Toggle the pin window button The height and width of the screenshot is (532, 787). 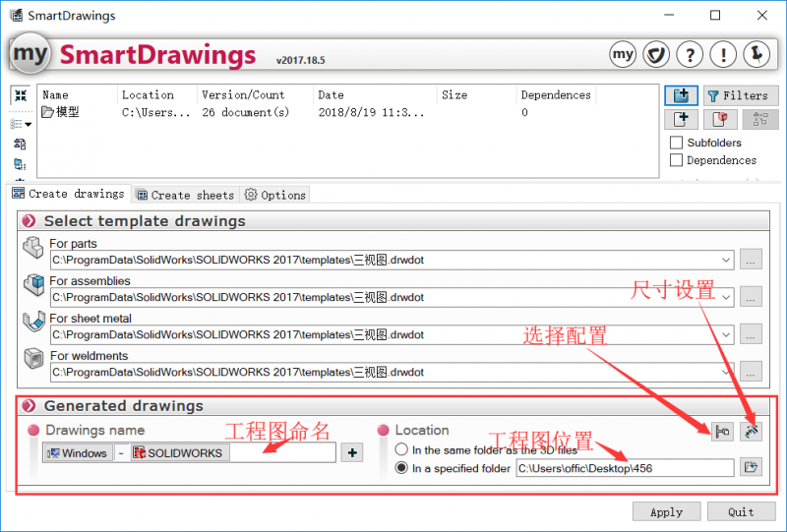(x=757, y=54)
